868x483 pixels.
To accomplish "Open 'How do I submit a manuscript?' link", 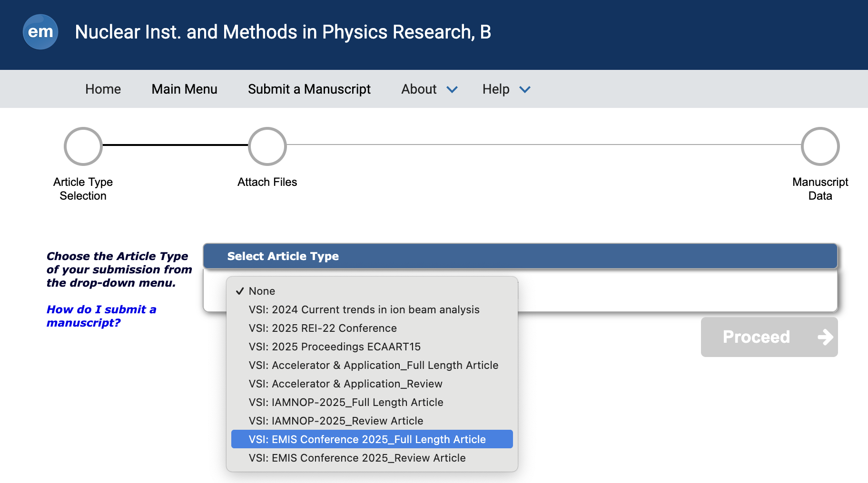I will tap(101, 316).
